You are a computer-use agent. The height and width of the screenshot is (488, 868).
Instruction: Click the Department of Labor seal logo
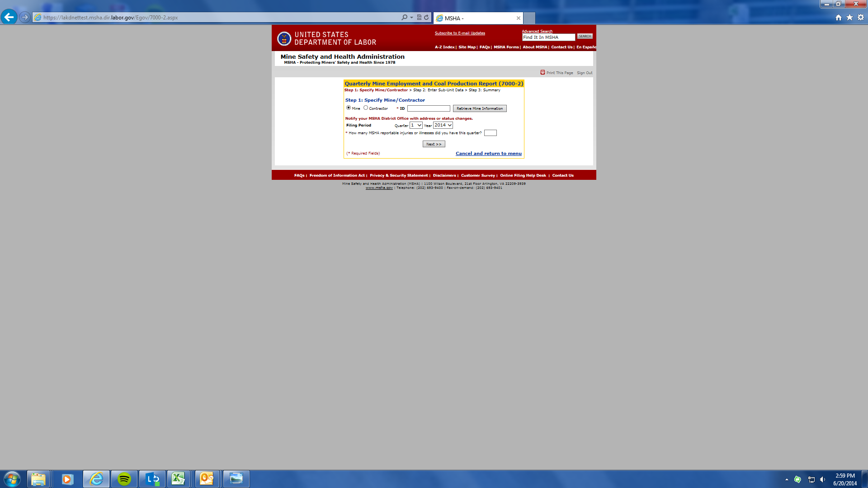(284, 38)
